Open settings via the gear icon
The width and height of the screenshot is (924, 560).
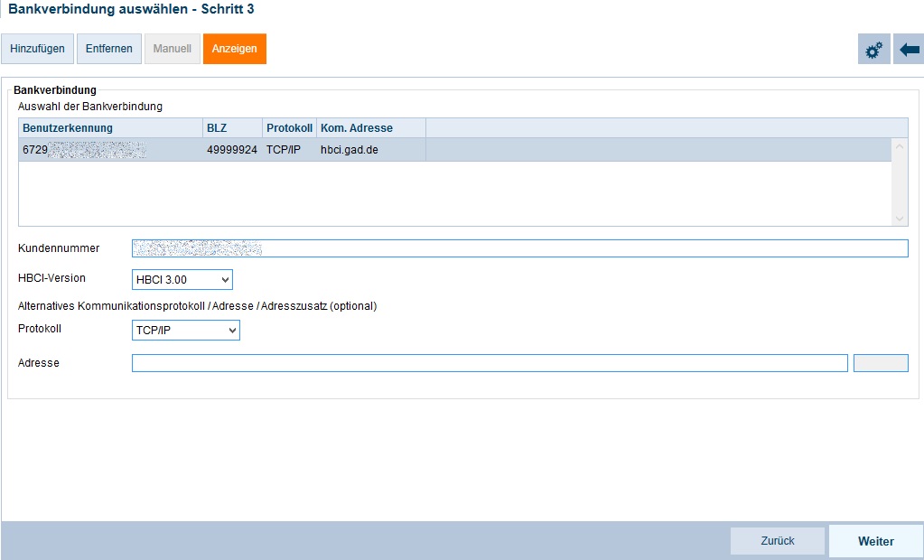coord(873,50)
